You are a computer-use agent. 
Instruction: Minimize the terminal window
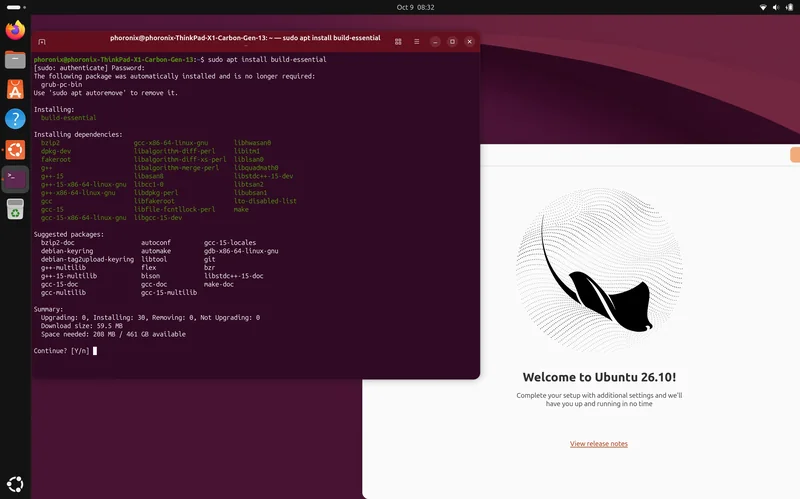click(435, 42)
